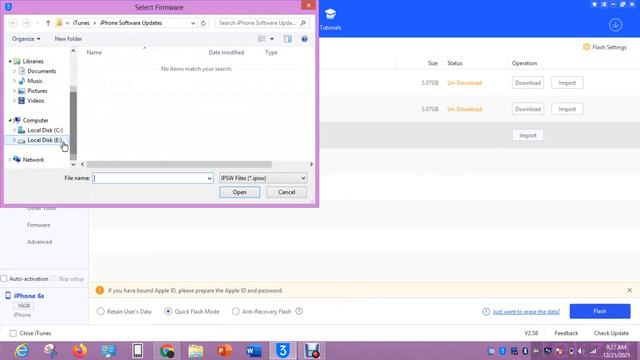Start the Flash button

(600, 311)
